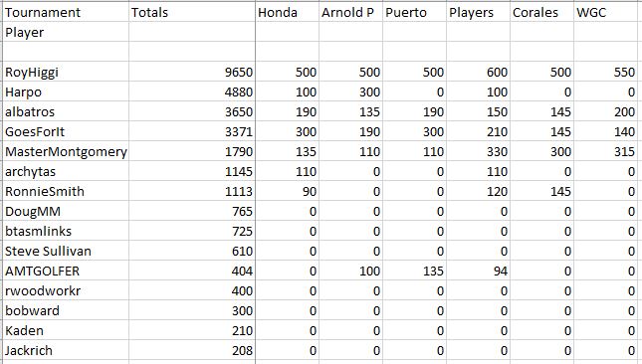Screen dimensions: 642x364
Task: Select the Steve Sullivan name cell
Action: [66, 251]
